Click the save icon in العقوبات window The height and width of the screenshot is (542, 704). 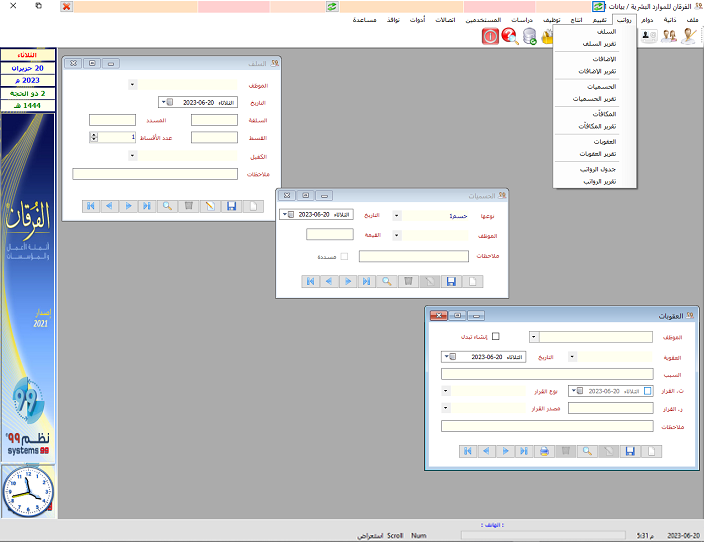pyautogui.click(x=630, y=451)
